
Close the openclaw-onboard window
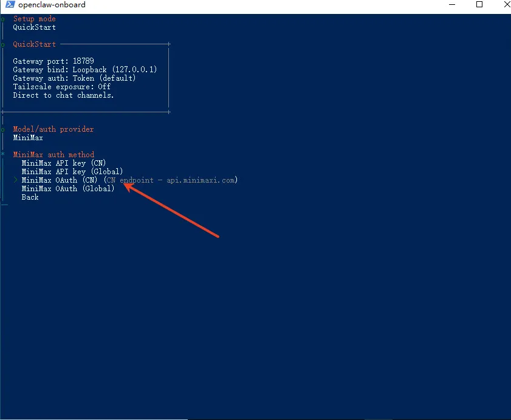point(507,5)
